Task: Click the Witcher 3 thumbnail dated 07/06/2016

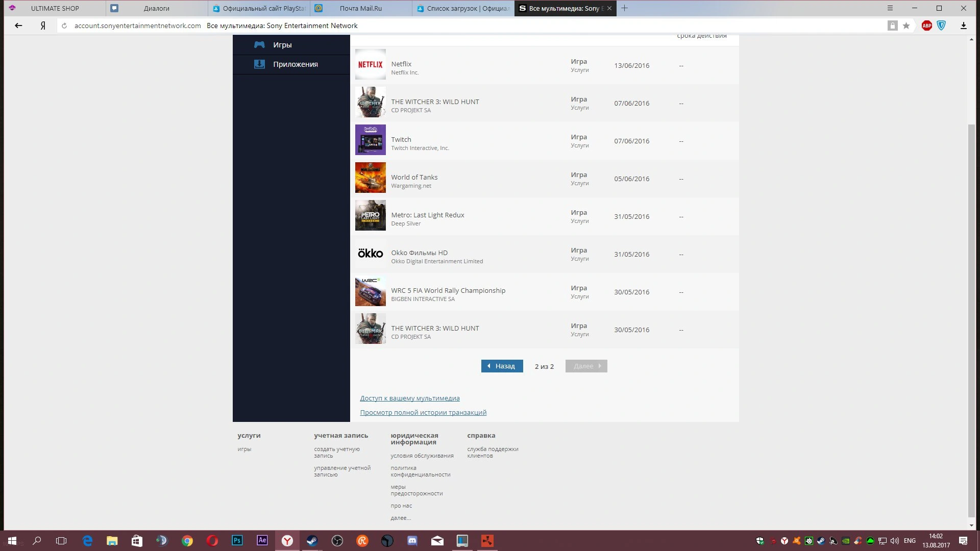Action: [x=371, y=102]
